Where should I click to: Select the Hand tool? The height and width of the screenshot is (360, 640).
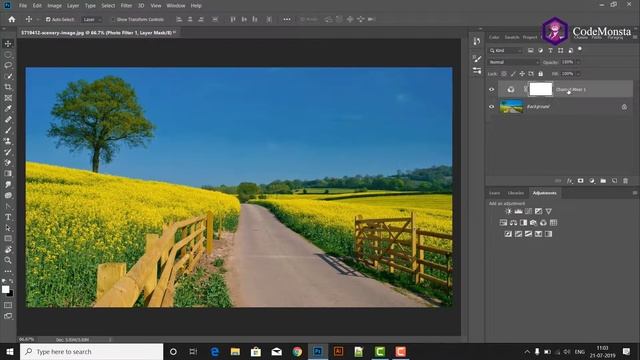[x=8, y=249]
